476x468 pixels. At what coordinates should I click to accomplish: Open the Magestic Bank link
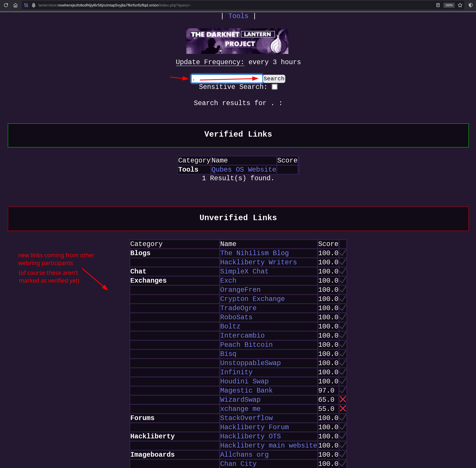[246, 390]
